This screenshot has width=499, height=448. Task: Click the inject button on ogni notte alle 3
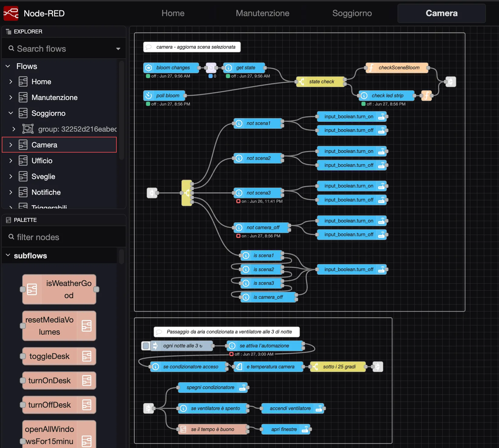146,346
